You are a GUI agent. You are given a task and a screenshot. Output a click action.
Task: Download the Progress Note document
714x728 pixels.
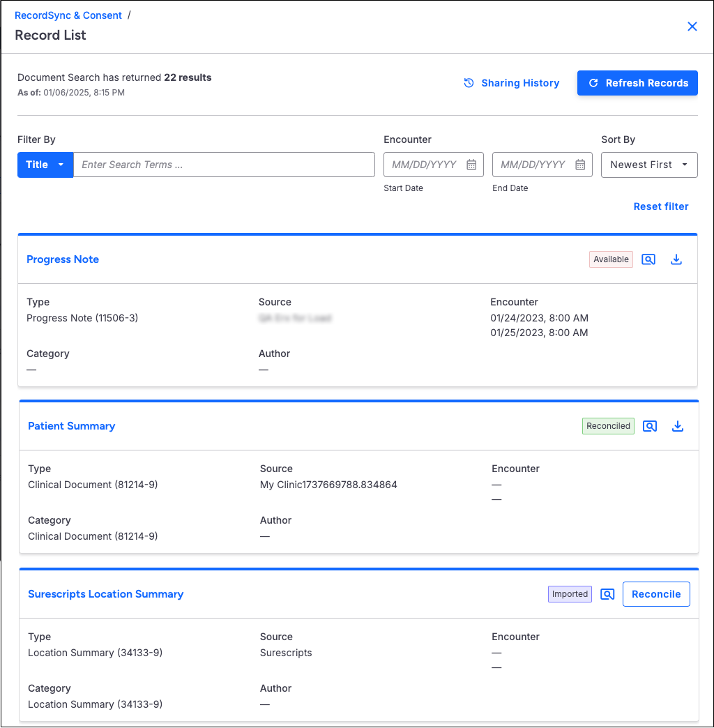676,259
